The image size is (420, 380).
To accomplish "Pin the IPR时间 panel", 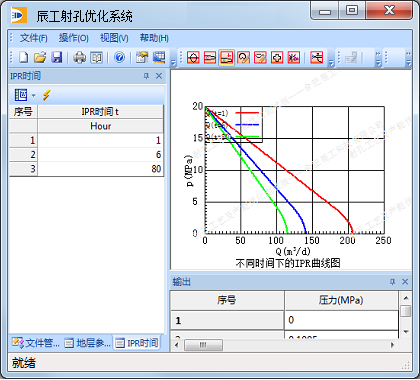I will point(146,76).
